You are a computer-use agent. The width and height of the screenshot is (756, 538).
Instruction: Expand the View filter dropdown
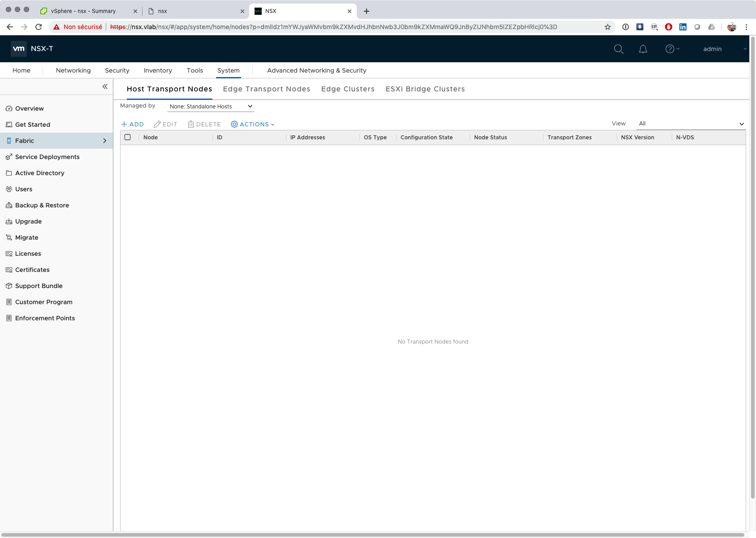[x=691, y=124]
